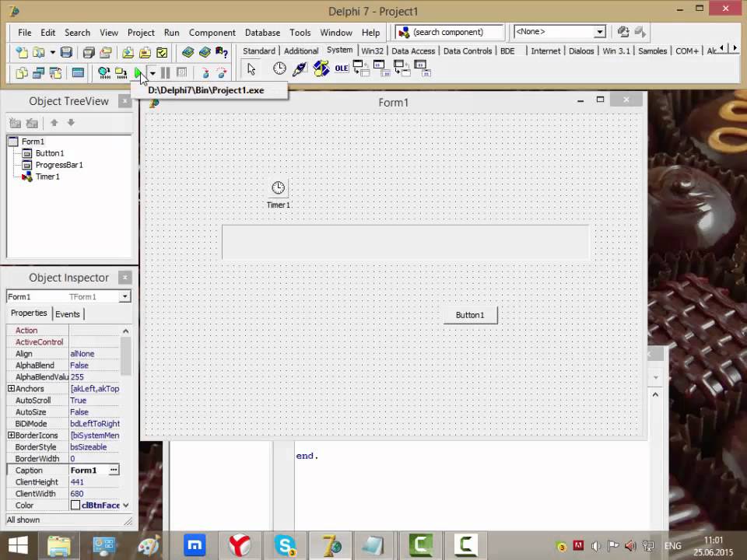Click the Step Over debug icon
This screenshot has width=747, height=560.
(x=222, y=73)
